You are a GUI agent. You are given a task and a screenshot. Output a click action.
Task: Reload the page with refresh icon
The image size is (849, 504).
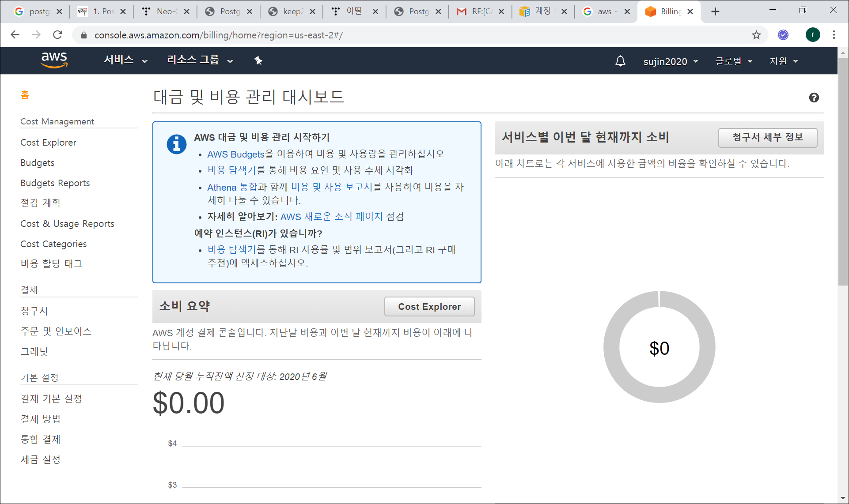coord(57,35)
